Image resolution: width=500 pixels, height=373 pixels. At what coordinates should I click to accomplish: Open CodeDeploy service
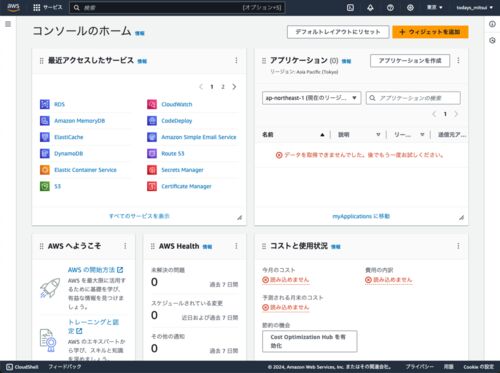pyautogui.click(x=177, y=121)
